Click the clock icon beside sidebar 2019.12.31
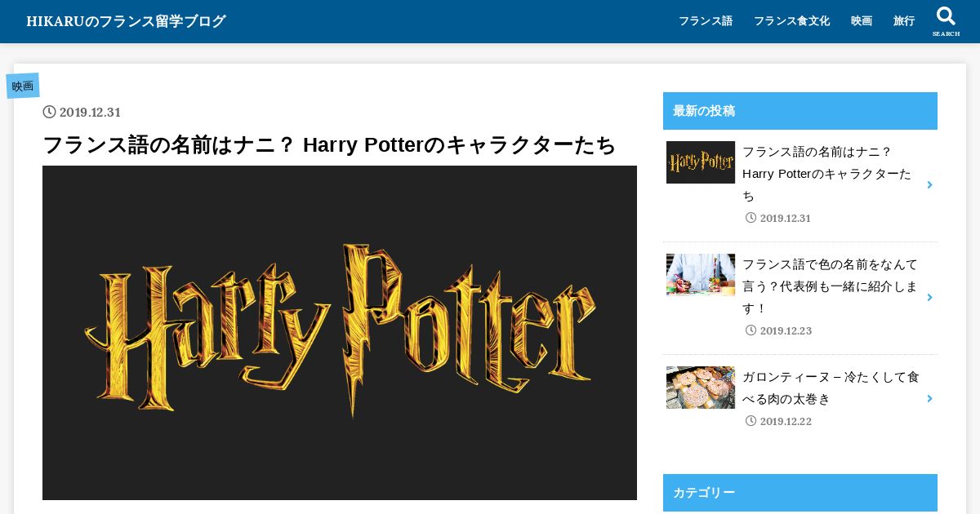Image resolution: width=980 pixels, height=514 pixels. point(751,218)
